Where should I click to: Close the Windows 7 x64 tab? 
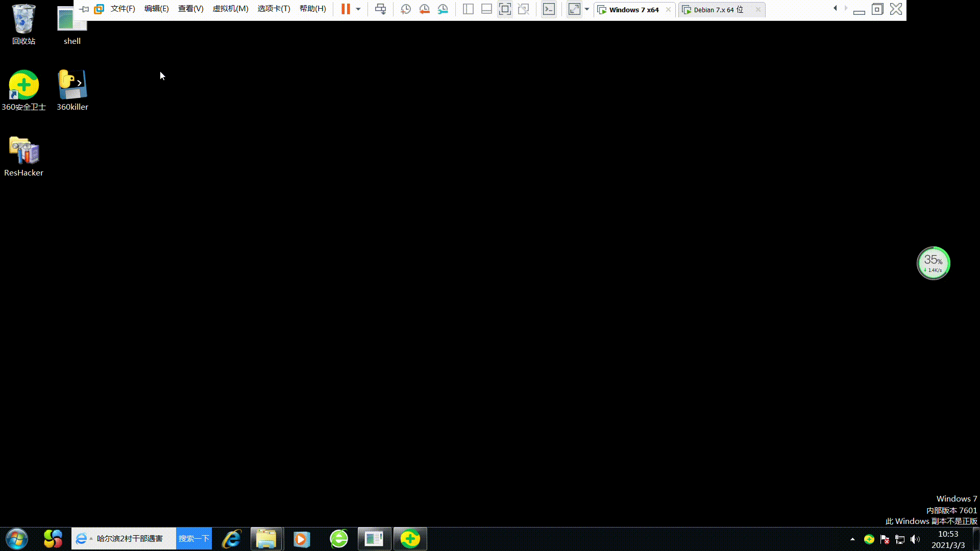[x=668, y=10]
